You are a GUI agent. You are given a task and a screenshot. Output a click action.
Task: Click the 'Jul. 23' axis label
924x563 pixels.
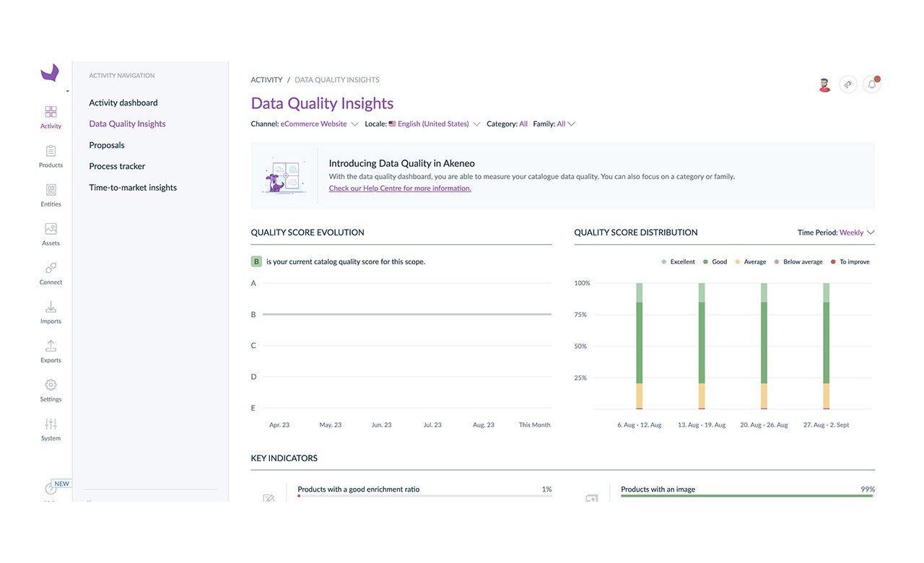pyautogui.click(x=433, y=425)
